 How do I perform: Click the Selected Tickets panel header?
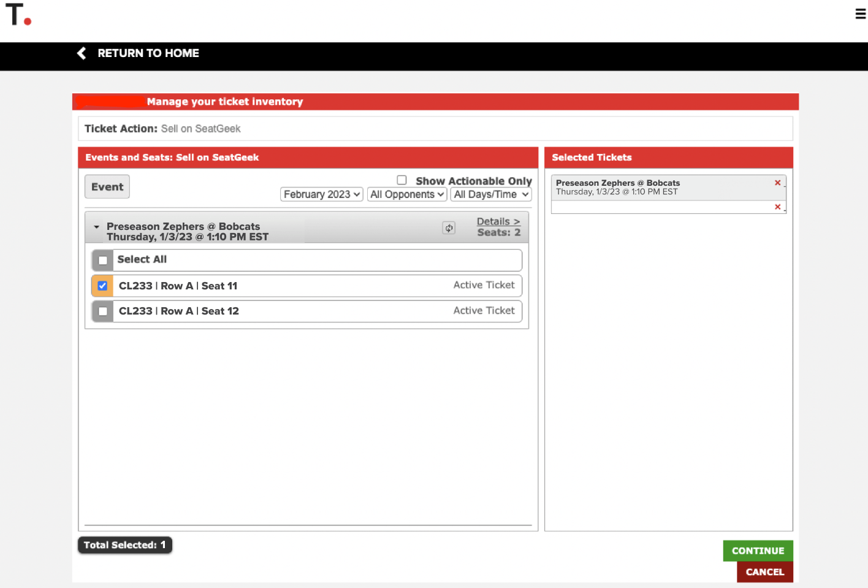[669, 158]
